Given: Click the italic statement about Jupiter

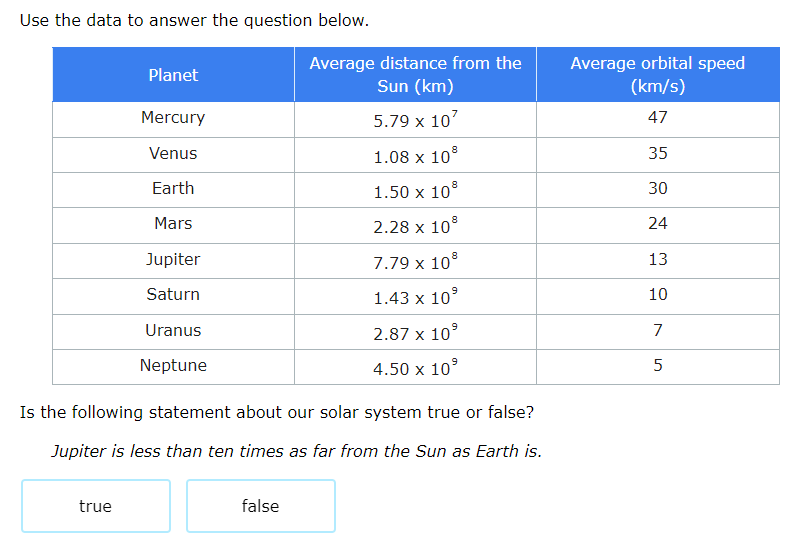Looking at the screenshot, I should click(296, 451).
